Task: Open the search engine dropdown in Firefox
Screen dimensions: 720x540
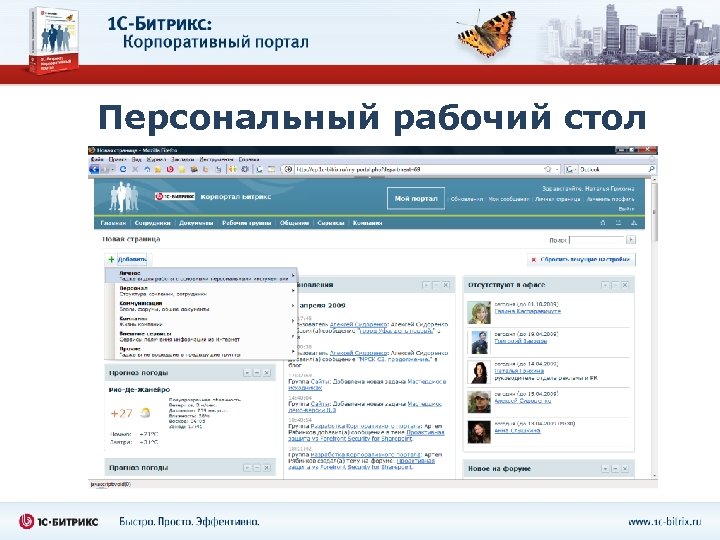Action: click(570, 169)
